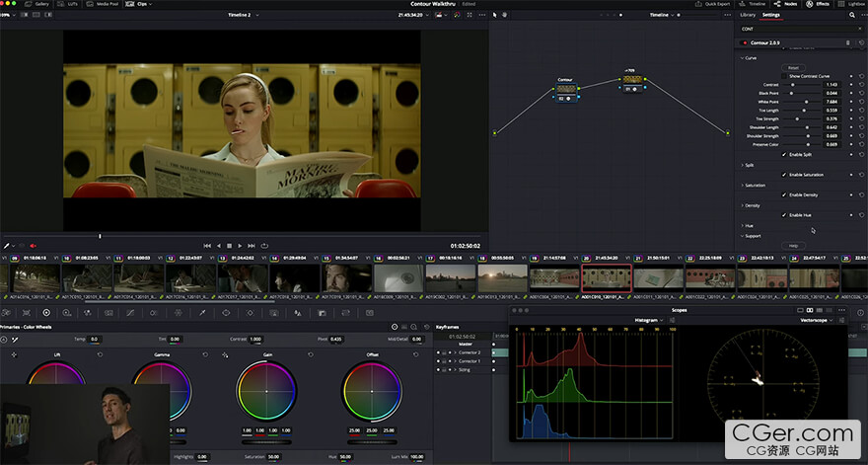Reset the Gamma color wheel
Viewport: 868px width, 465px height.
click(x=205, y=353)
